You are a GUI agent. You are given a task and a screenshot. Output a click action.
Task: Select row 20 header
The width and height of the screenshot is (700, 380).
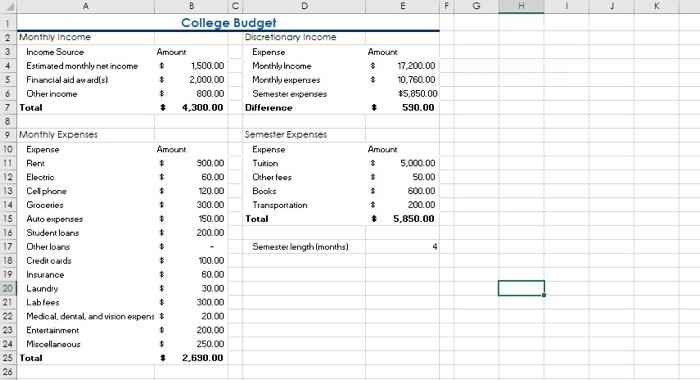(8, 288)
